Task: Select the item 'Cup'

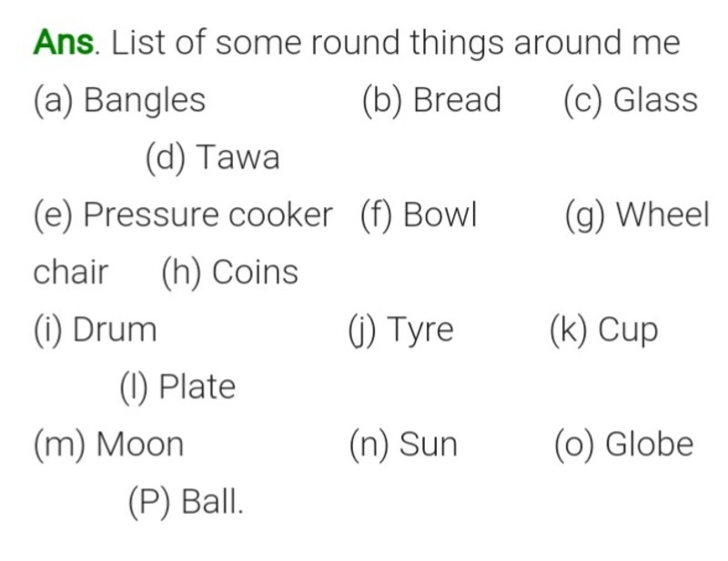Action: tap(628, 332)
